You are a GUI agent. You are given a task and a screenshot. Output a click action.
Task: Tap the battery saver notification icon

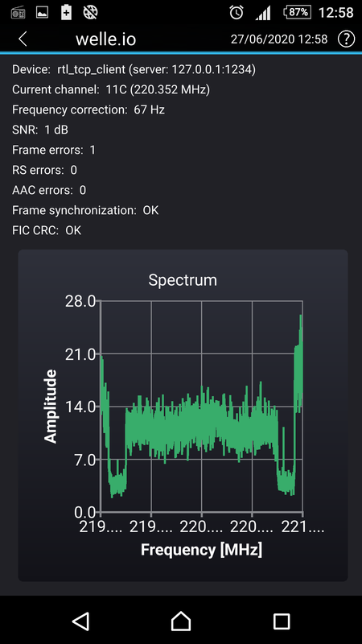click(x=66, y=13)
